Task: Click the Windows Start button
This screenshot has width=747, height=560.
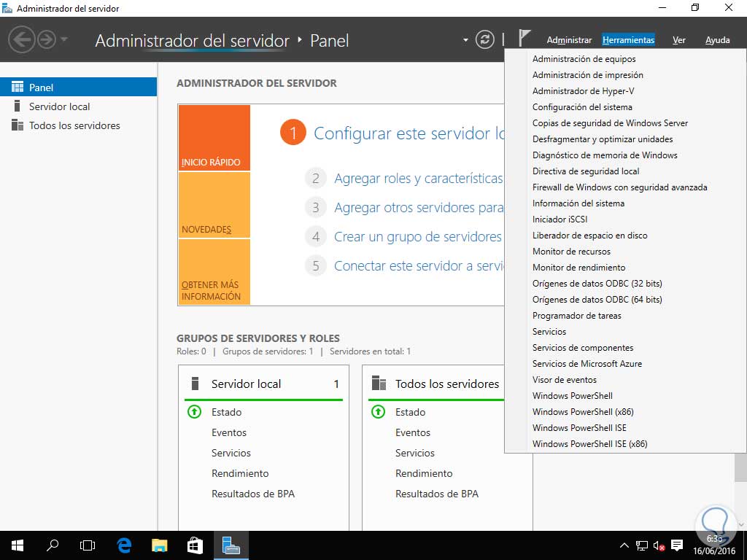Action: pos(18,545)
